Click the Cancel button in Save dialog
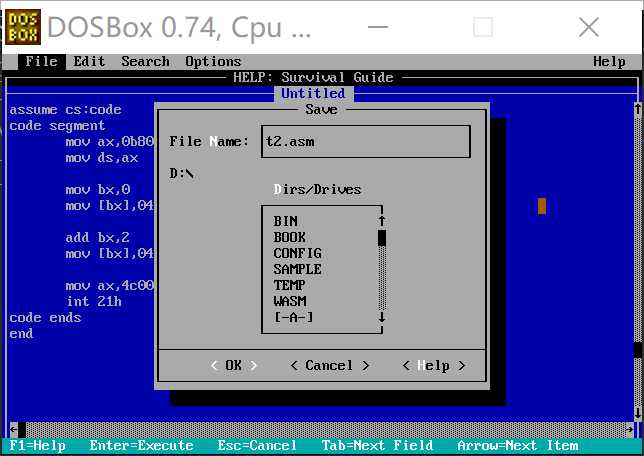644x456 pixels. tap(329, 366)
